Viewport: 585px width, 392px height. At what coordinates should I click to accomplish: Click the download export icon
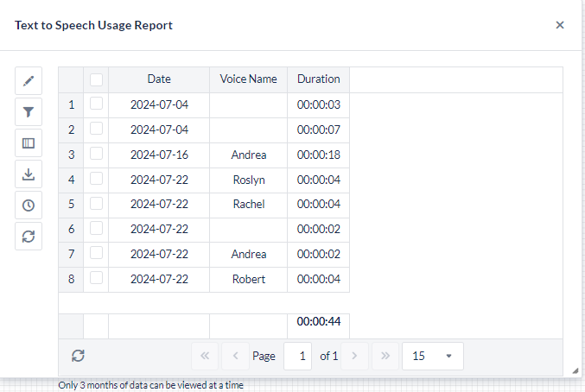29,174
